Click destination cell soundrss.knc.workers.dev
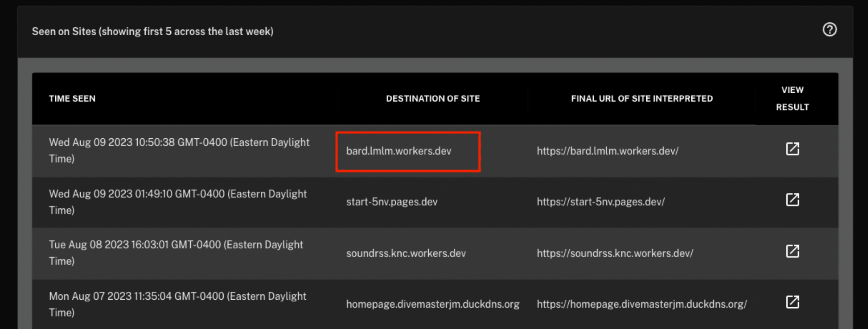This screenshot has width=868, height=329. (406, 253)
